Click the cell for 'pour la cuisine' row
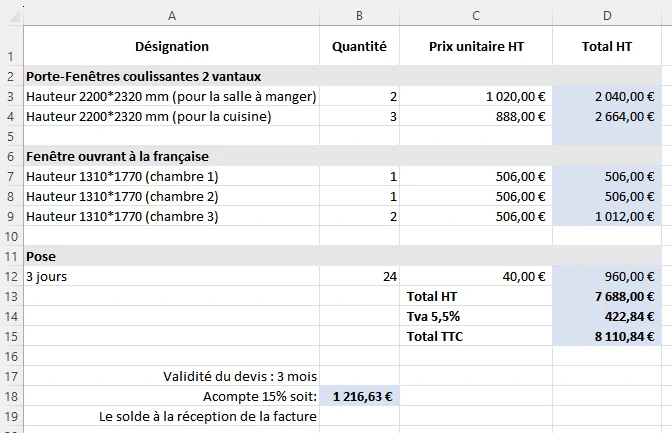 pyautogui.click(x=172, y=116)
